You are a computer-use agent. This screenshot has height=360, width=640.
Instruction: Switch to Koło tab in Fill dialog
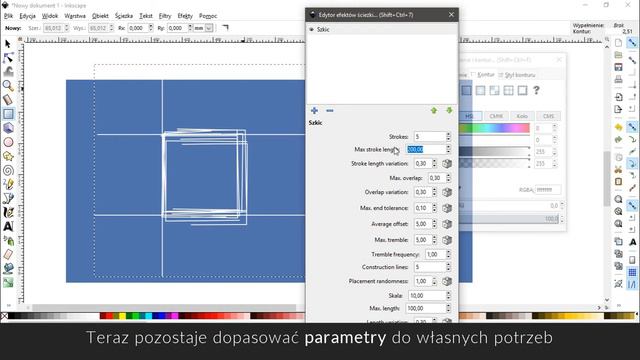pos(522,116)
